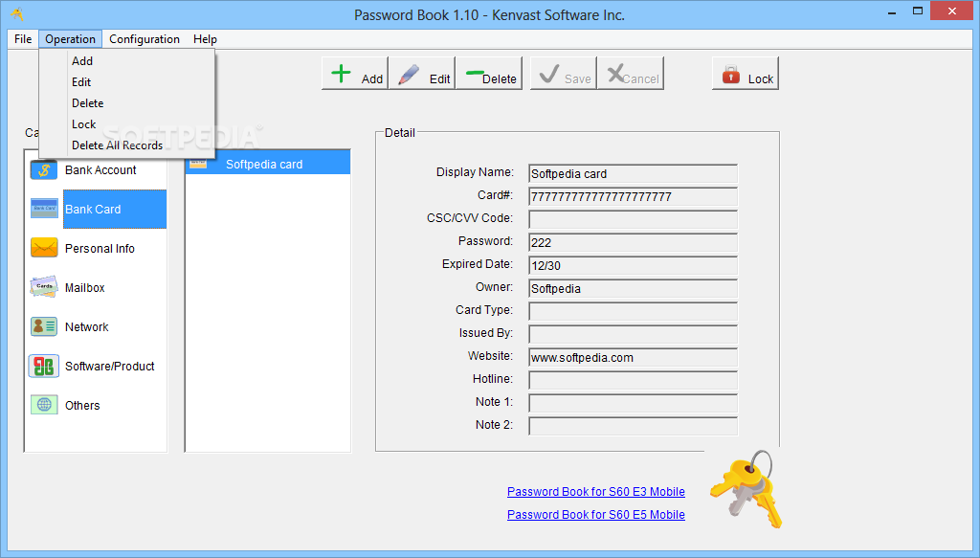Viewport: 980px width, 558px height.
Task: Select the Software/Product category label
Action: (x=110, y=367)
